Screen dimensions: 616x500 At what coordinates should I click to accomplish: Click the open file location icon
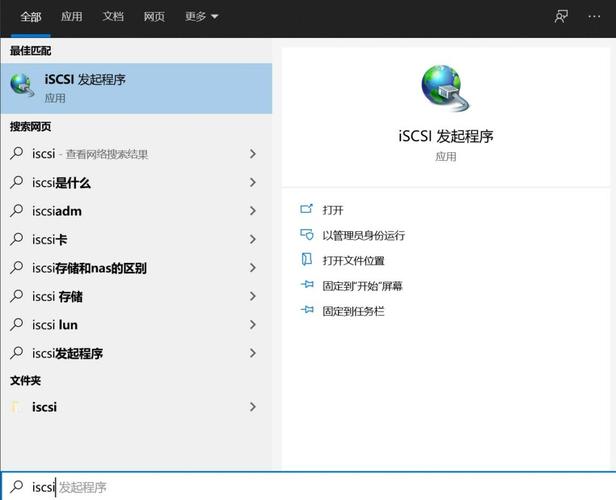click(x=306, y=259)
